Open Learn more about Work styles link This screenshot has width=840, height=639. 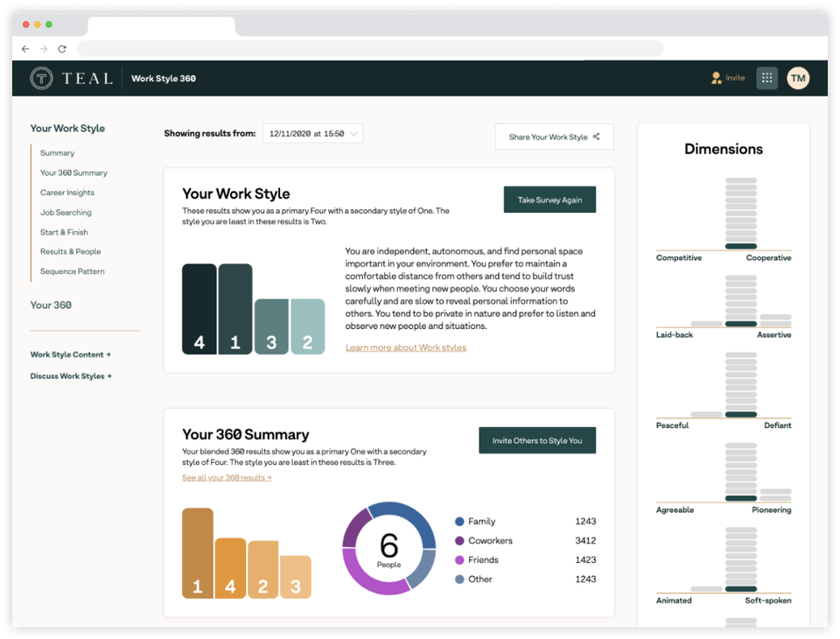[406, 347]
